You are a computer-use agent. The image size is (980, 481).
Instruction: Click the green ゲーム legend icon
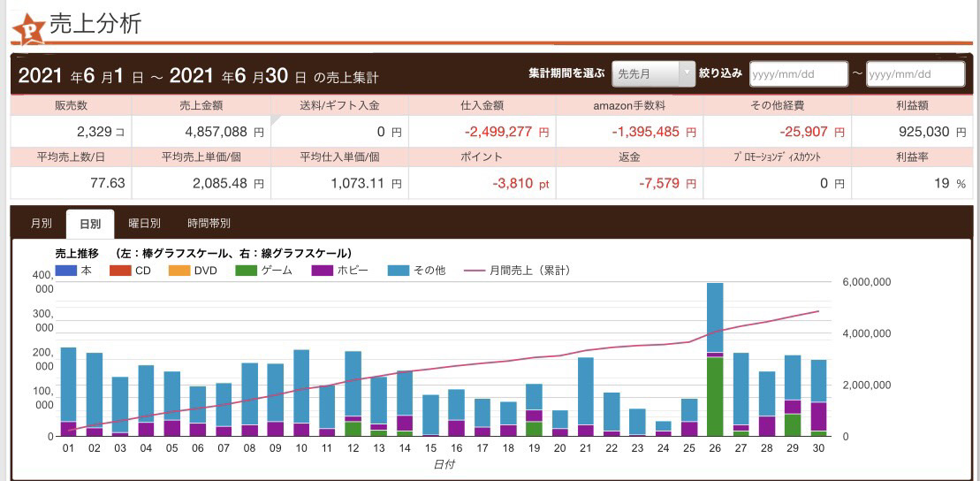[x=247, y=271]
